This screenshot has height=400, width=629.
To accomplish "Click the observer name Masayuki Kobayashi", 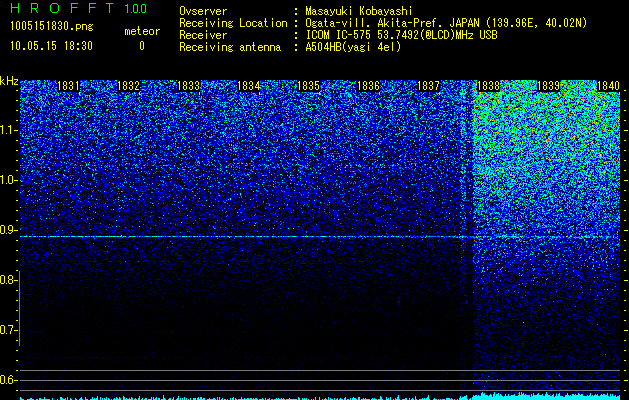I will (x=359, y=11).
